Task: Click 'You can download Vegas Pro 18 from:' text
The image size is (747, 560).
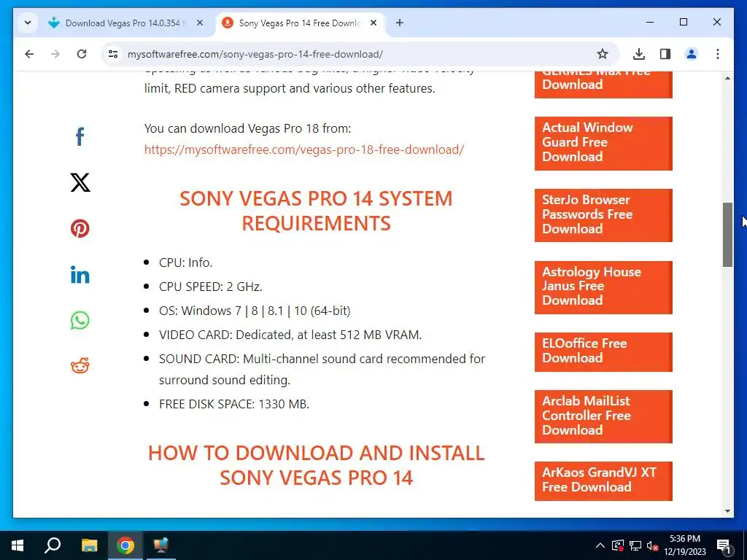Action: coord(248,128)
